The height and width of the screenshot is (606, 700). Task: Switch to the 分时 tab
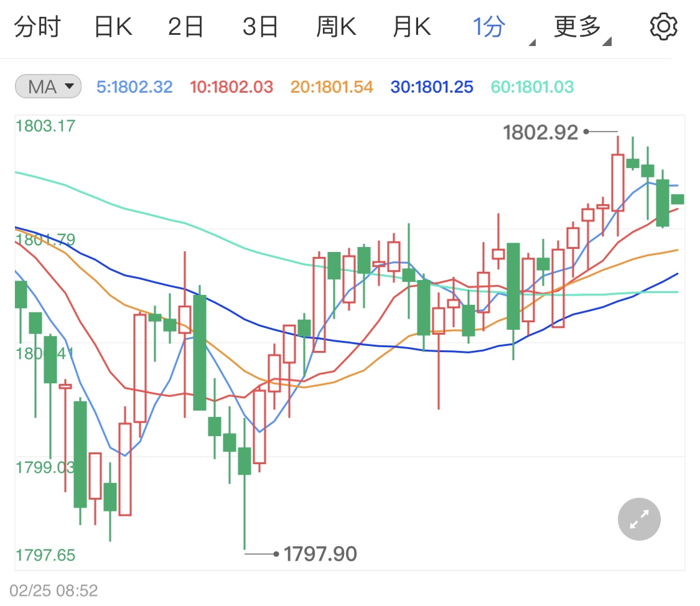37,27
